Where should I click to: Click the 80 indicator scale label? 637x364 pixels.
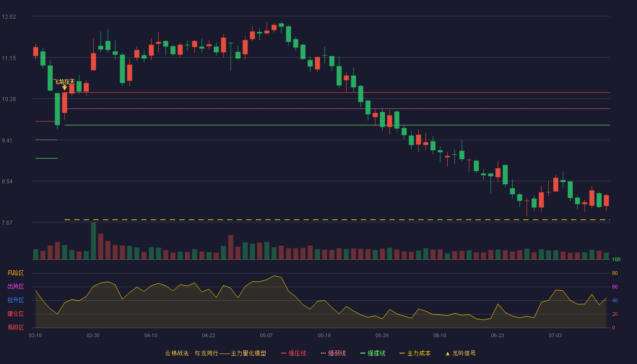pyautogui.click(x=615, y=273)
